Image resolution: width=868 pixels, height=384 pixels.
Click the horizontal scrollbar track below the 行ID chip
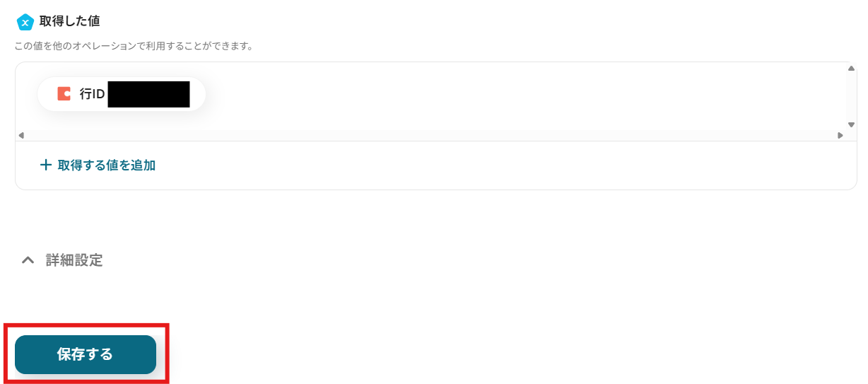click(x=424, y=135)
